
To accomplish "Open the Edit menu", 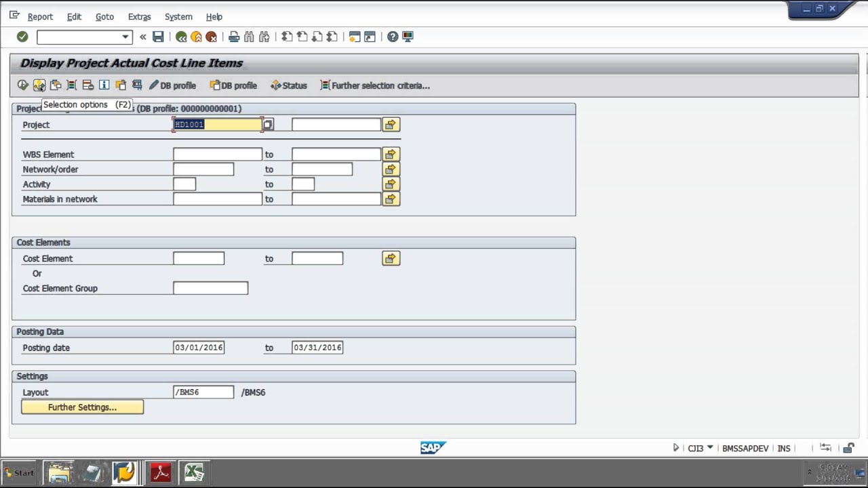I will pos(74,16).
